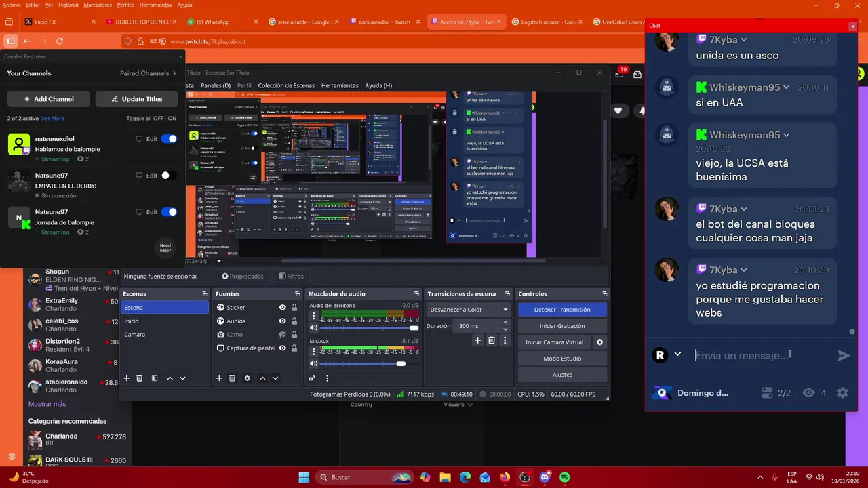Add a scene transition with plus icon
Screen dimensions: 868x488
pyautogui.click(x=477, y=341)
